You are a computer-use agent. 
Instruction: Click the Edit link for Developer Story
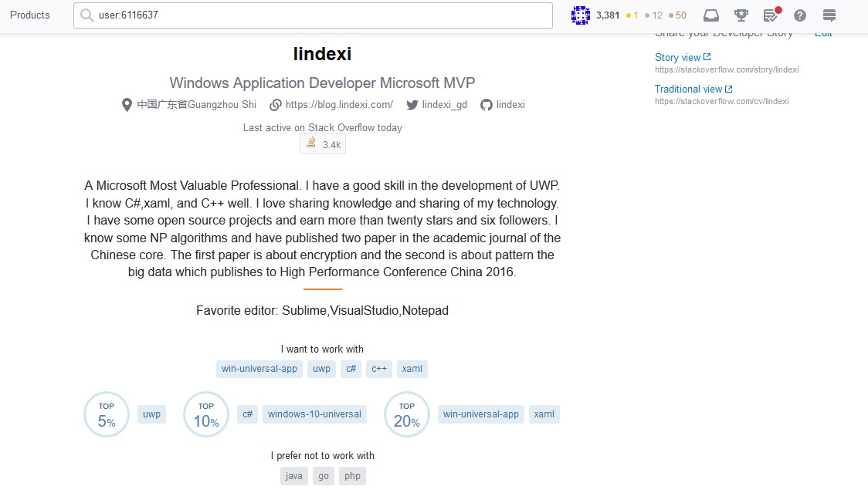(823, 33)
